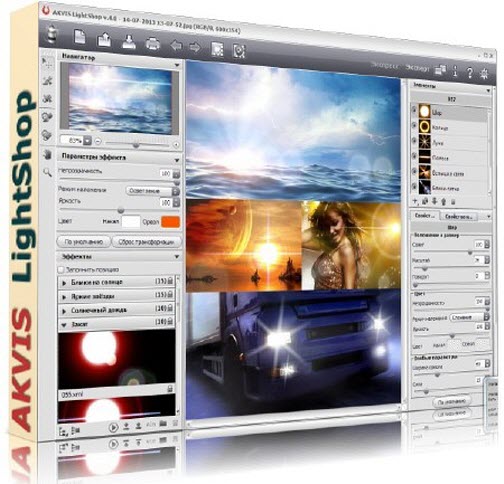The height and width of the screenshot is (484, 504).
Task: Click the Непрозрачность value field at left
Action: click(165, 173)
